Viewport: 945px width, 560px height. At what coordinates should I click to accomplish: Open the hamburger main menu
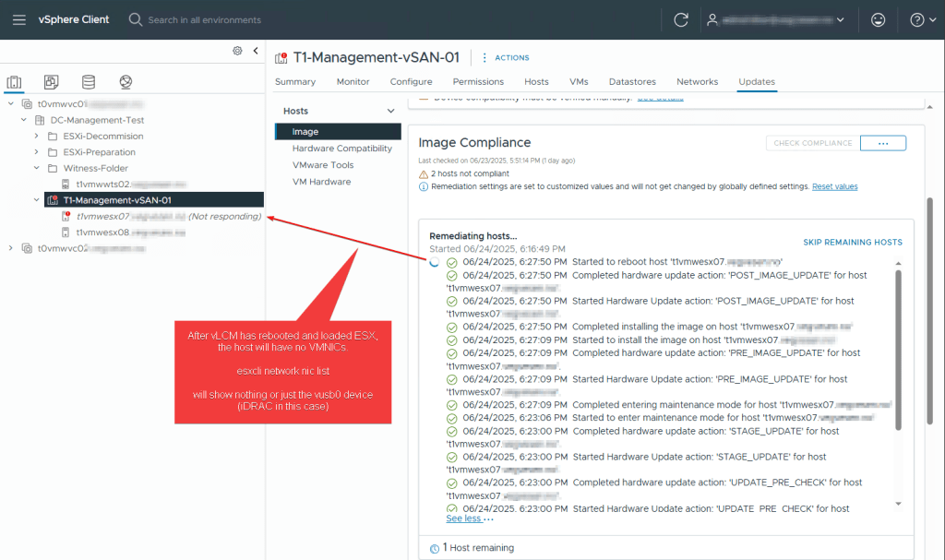point(19,19)
